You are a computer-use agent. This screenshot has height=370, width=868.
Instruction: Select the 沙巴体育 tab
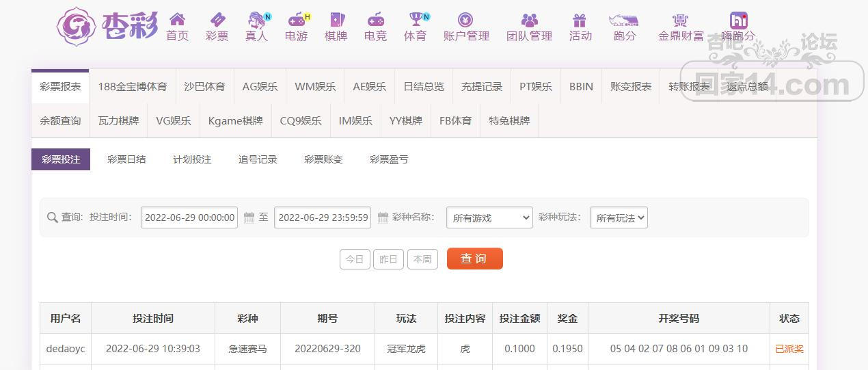[204, 87]
